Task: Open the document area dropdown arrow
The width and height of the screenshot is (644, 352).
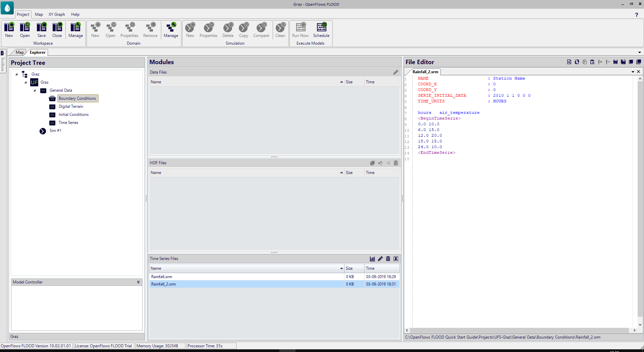Action: (x=640, y=52)
